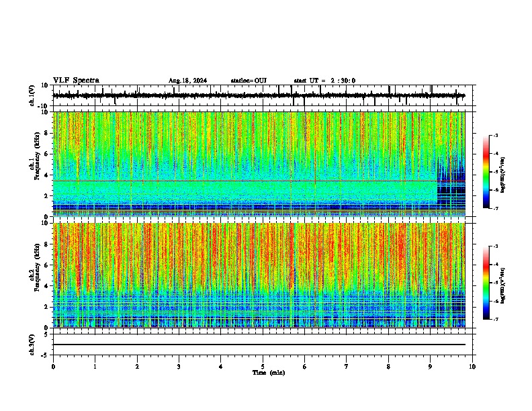Click the time axis tick label "10"
The height and width of the screenshot is (411, 532).
tap(472, 367)
